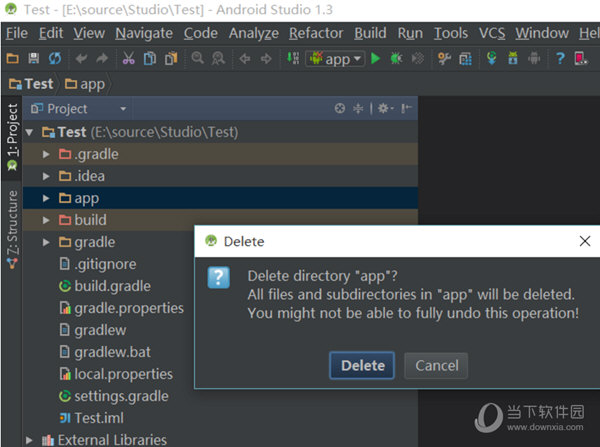
Task: Open the app run configuration dropdown
Action: (x=335, y=59)
